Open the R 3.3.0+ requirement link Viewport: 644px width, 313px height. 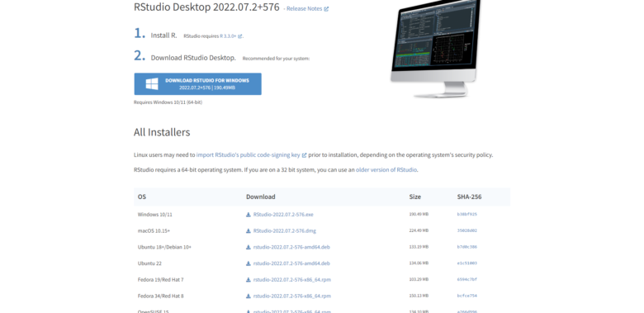[x=228, y=36]
